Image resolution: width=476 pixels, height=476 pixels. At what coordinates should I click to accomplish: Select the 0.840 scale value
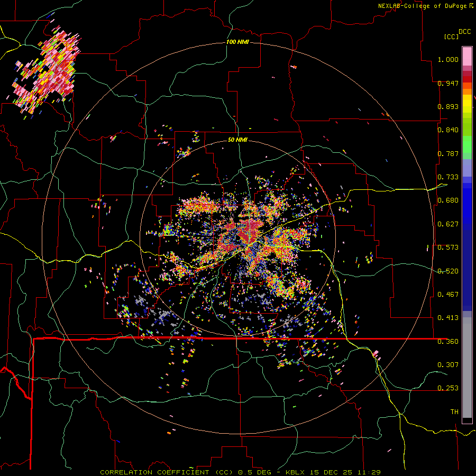pos(448,130)
